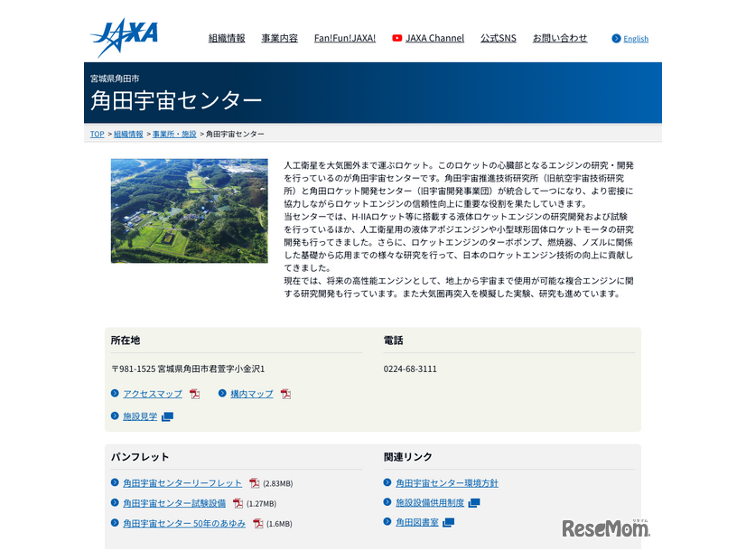This screenshot has width=746, height=560.
Task: Click PDF icon next to アクセスマップ
Action: point(194,394)
